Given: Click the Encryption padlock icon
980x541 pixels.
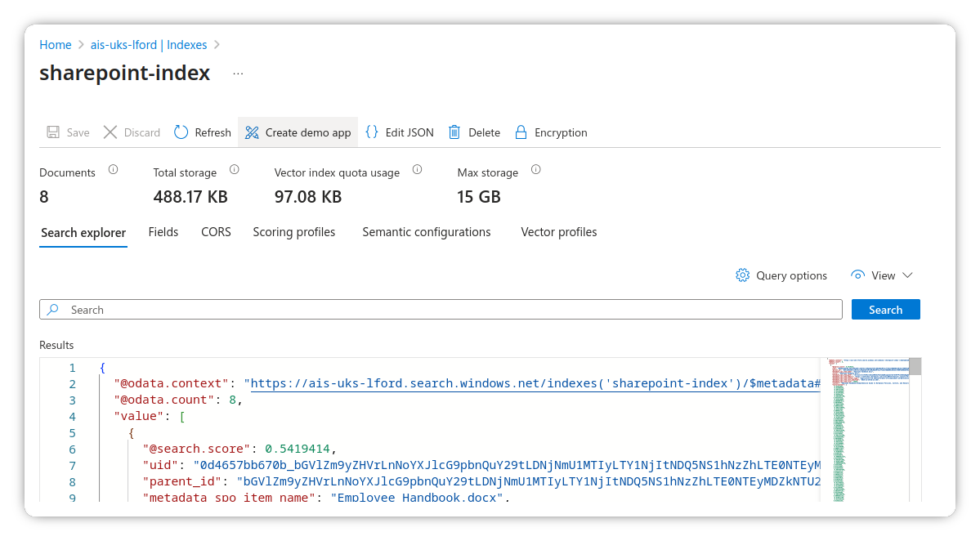Looking at the screenshot, I should tap(521, 132).
